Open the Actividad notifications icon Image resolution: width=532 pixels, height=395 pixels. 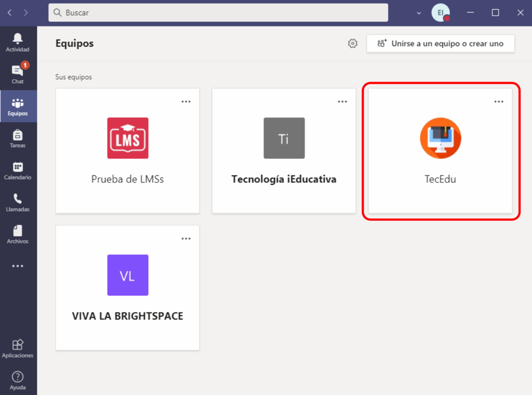point(18,43)
